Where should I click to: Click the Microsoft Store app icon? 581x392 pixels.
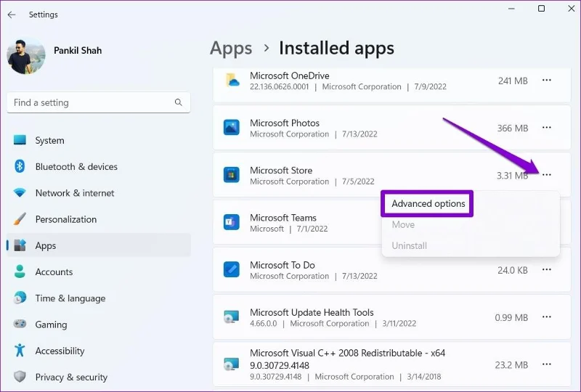pyautogui.click(x=232, y=175)
